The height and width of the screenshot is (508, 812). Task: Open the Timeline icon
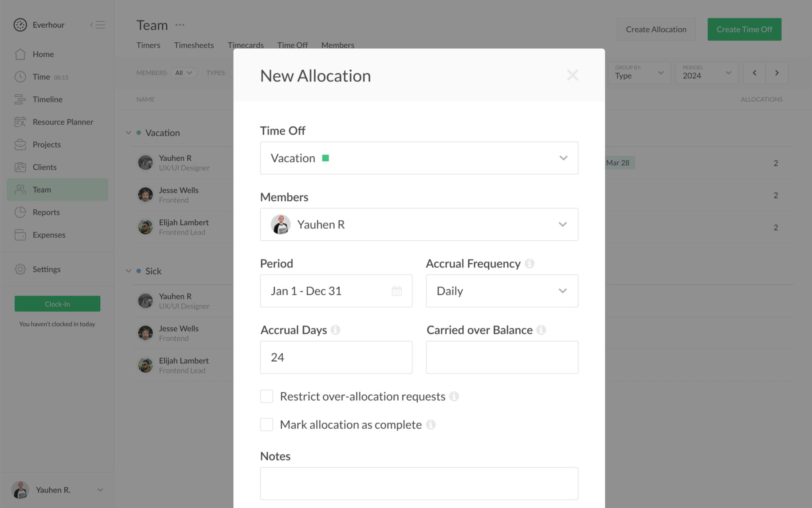pyautogui.click(x=20, y=99)
